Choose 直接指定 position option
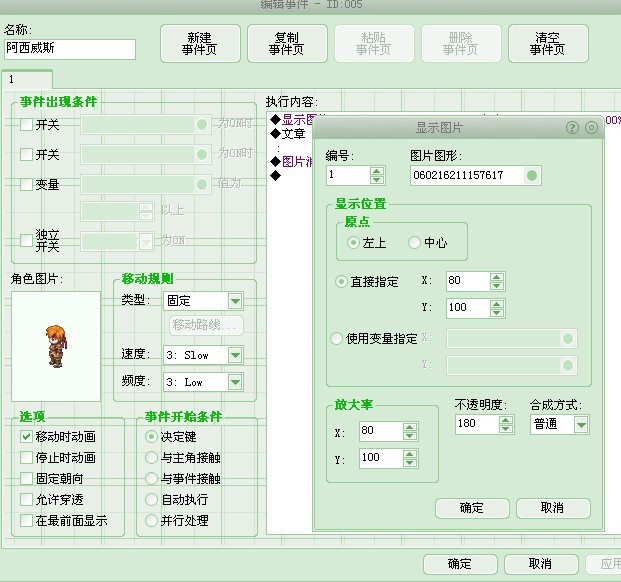 pyautogui.click(x=341, y=281)
